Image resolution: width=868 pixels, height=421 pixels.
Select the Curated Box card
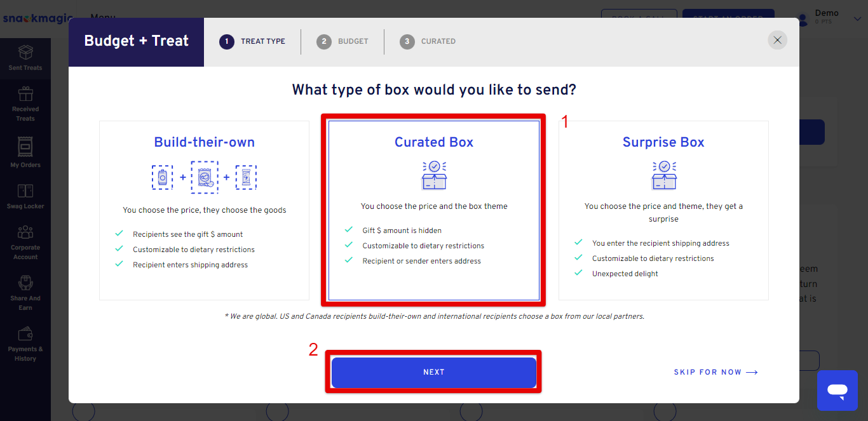434,210
